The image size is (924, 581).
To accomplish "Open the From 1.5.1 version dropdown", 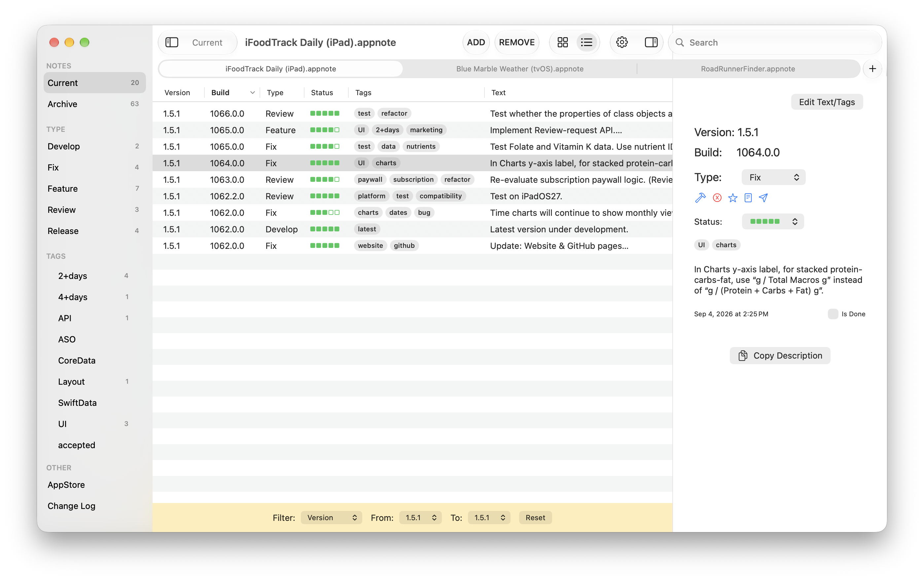I will (420, 517).
